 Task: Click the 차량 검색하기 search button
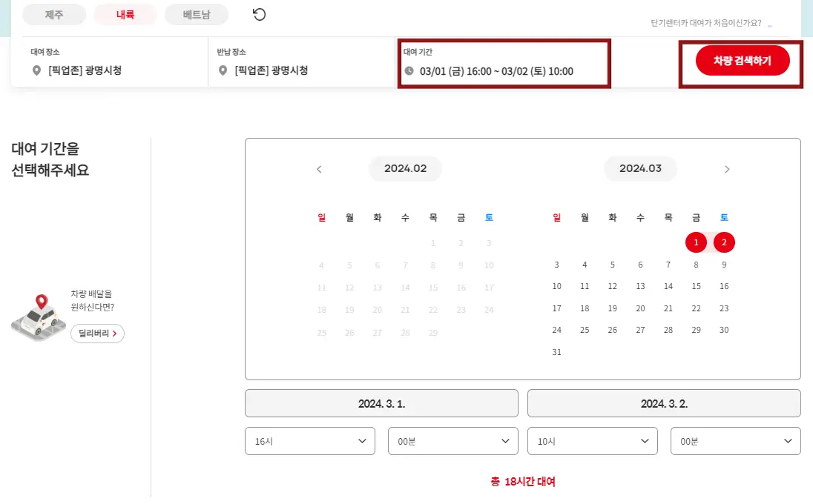[743, 60]
